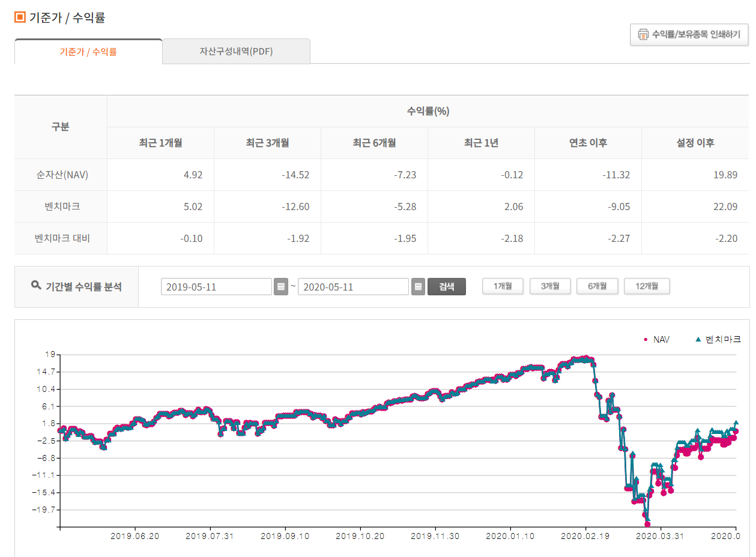Click the NAV year-to-date value -11.32
This screenshot has width=756, height=557.
[616, 175]
